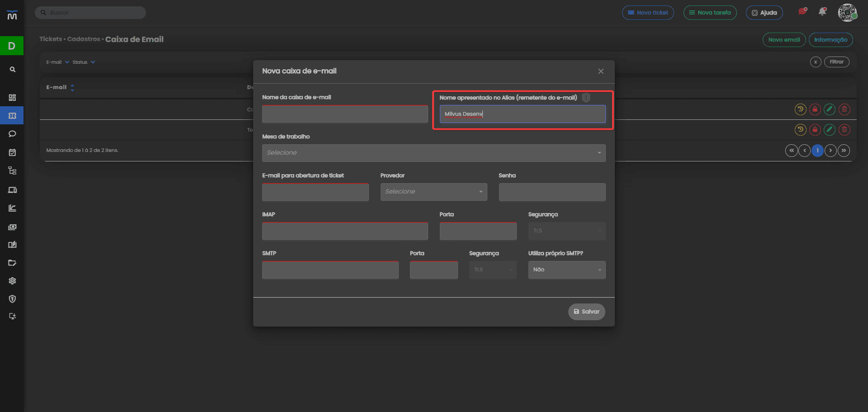Click the Novo ticket button
Image resolution: width=868 pixels, height=412 pixels.
coord(648,13)
